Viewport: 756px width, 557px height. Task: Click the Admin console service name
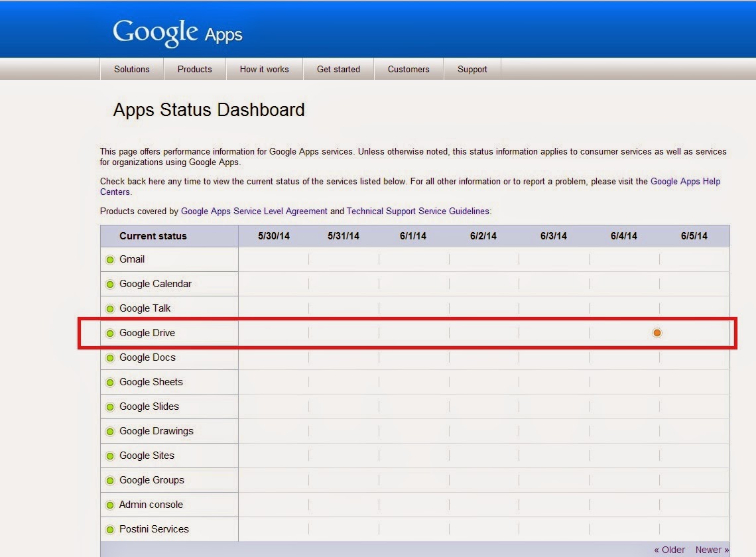(151, 505)
